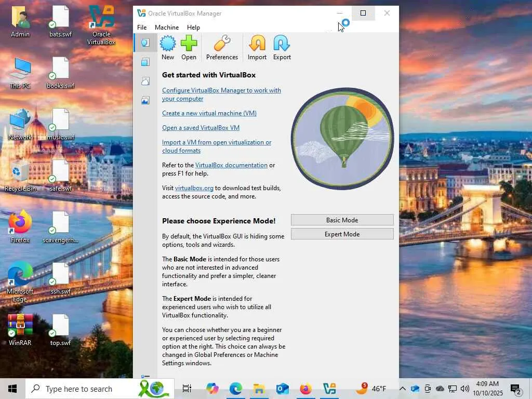
Task: Open Firefox from the taskbar
Action: click(x=305, y=389)
